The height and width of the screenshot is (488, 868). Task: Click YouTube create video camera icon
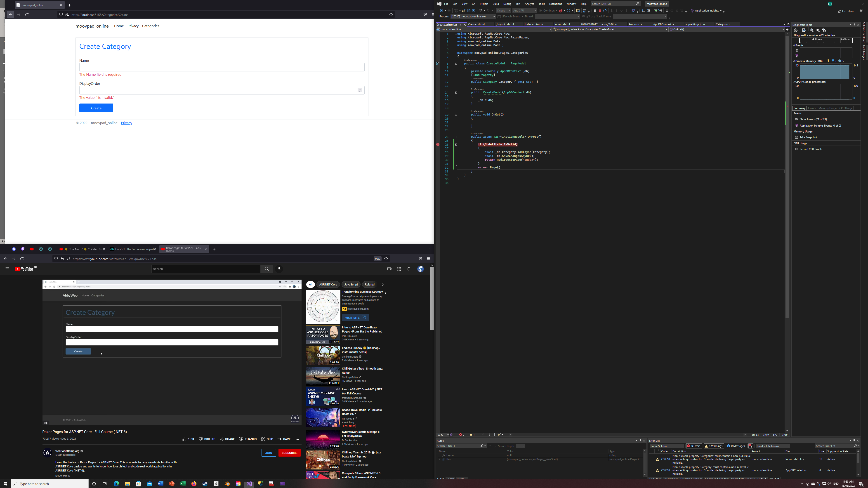389,269
